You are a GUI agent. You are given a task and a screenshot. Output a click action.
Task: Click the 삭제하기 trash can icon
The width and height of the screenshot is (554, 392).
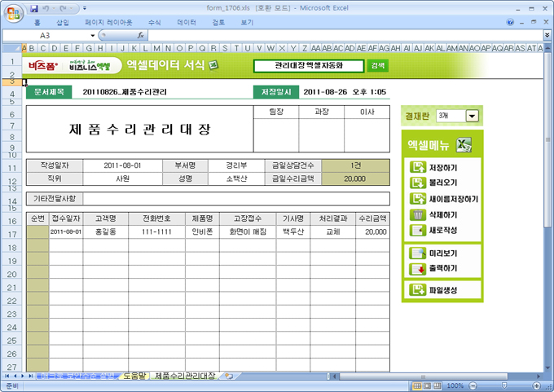click(418, 214)
